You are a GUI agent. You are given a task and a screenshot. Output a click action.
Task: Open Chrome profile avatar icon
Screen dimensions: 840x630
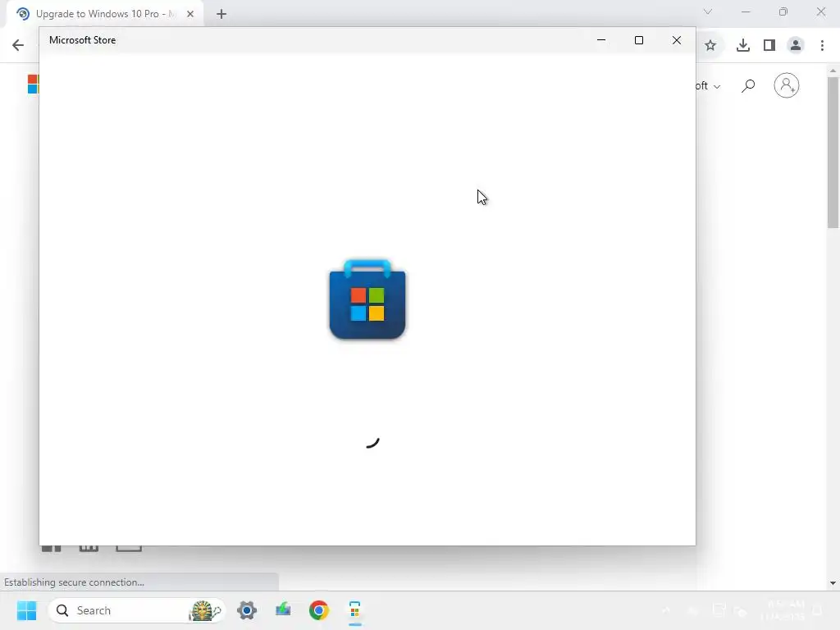point(796,46)
